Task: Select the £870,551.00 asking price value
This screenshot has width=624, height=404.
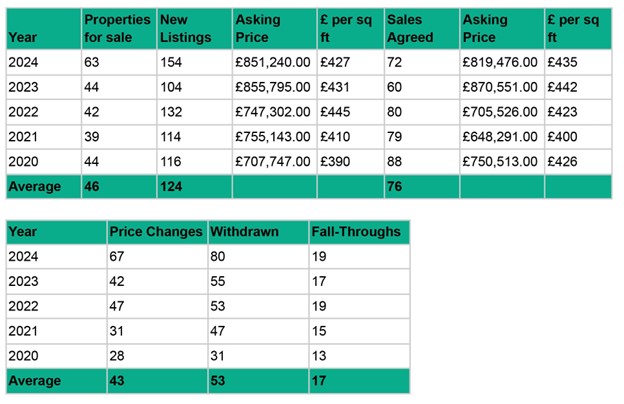Action: click(x=500, y=87)
